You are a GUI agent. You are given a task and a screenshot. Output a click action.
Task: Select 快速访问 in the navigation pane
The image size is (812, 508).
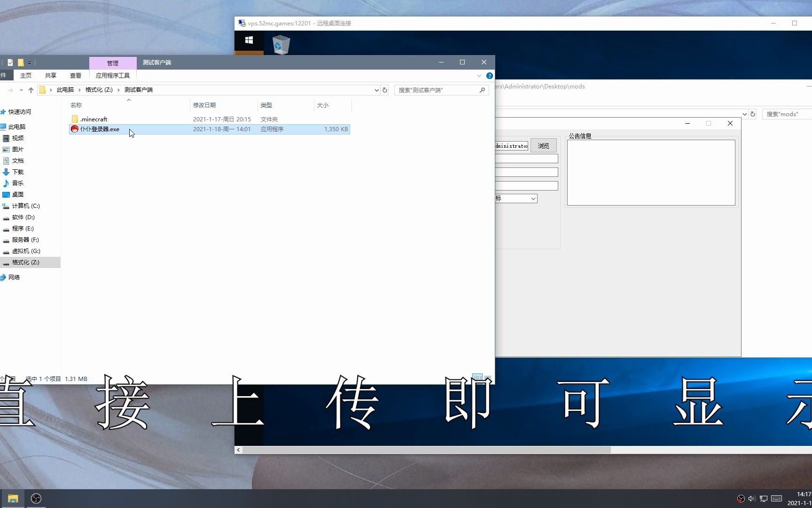coord(19,112)
